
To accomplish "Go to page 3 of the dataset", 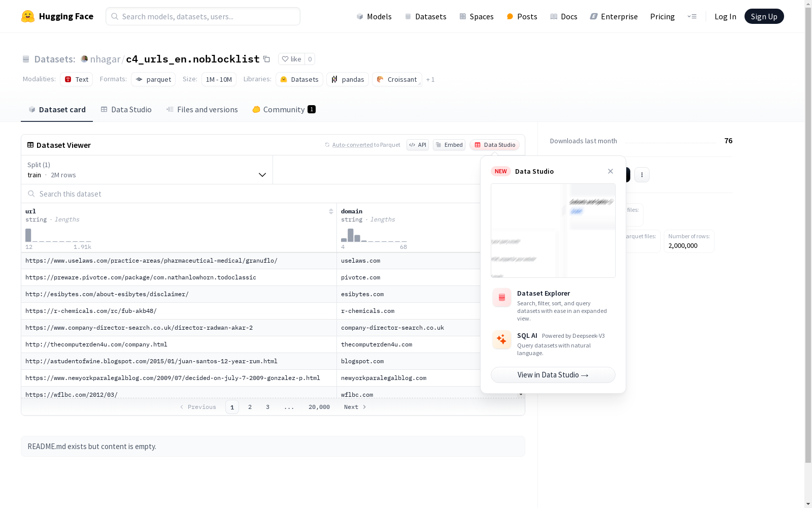I will tap(267, 407).
